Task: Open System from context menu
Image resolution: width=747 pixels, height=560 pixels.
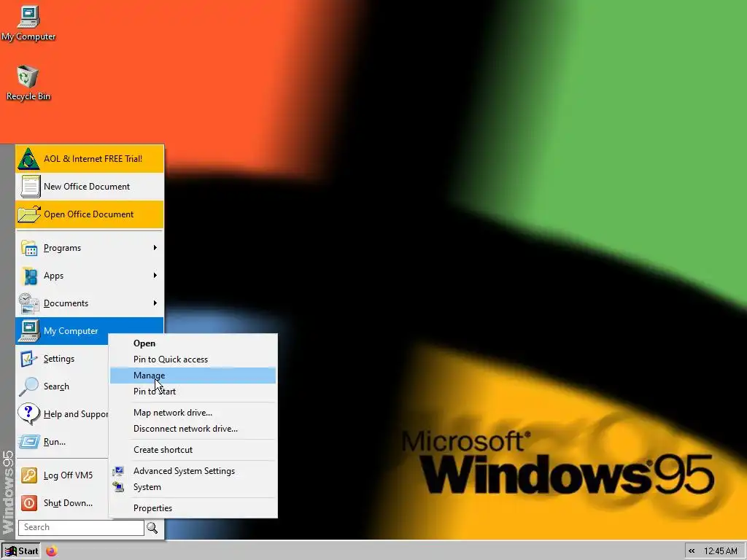Action: tap(193, 487)
